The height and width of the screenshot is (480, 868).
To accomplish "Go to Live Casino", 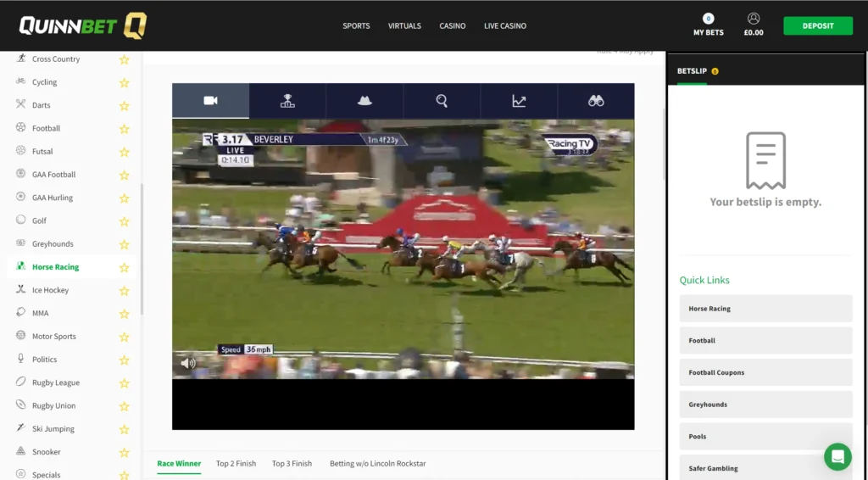I will coord(505,25).
